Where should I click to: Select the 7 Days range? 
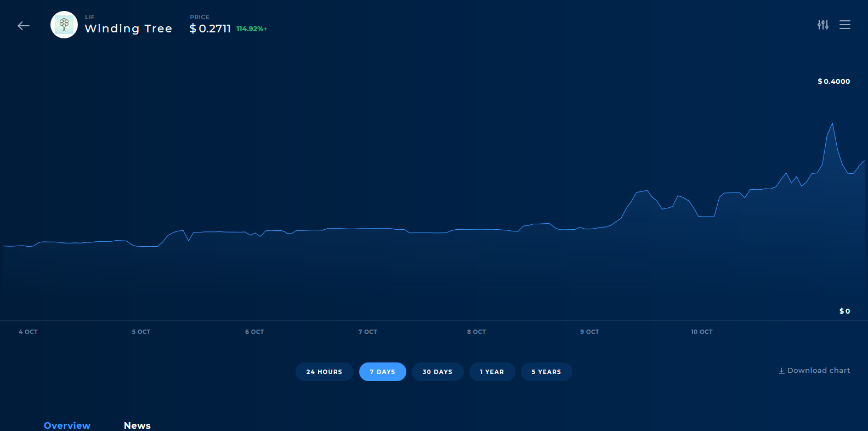click(x=383, y=372)
